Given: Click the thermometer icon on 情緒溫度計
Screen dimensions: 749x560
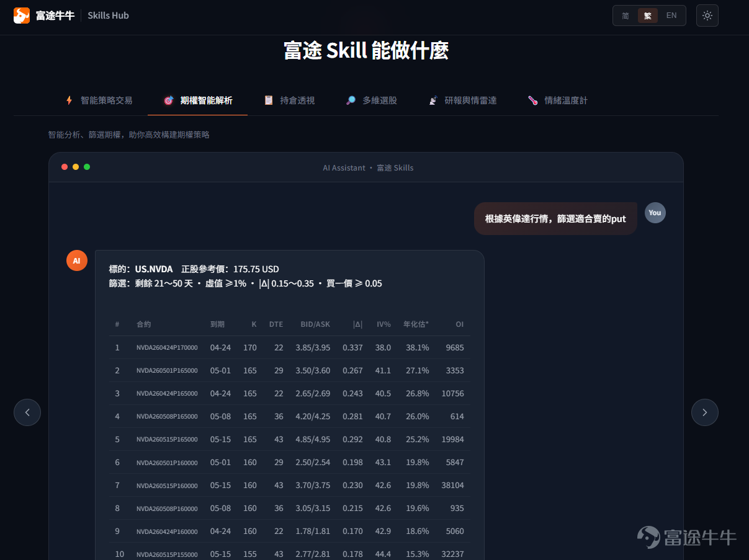Looking at the screenshot, I should 533,100.
